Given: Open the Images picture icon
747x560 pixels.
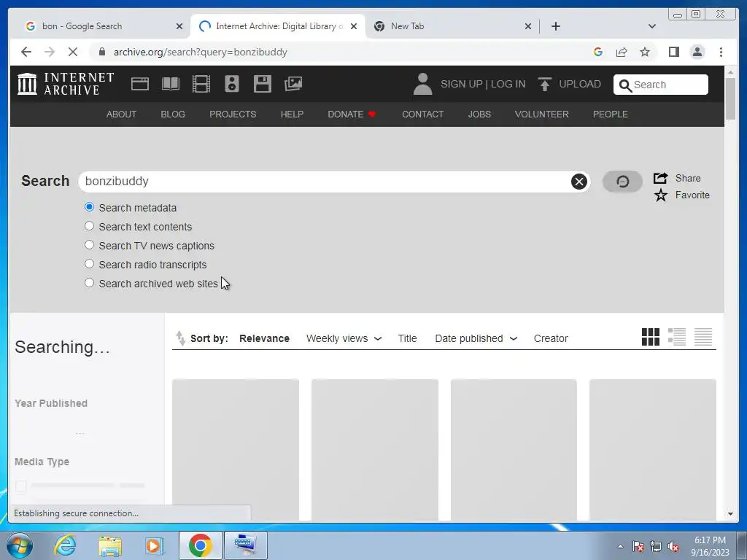Looking at the screenshot, I should click(293, 85).
